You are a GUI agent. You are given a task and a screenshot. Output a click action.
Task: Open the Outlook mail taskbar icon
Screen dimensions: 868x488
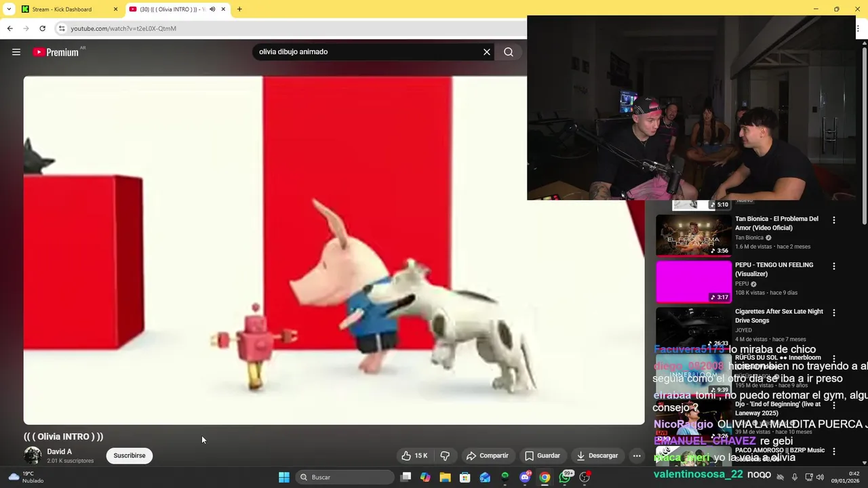(485, 477)
